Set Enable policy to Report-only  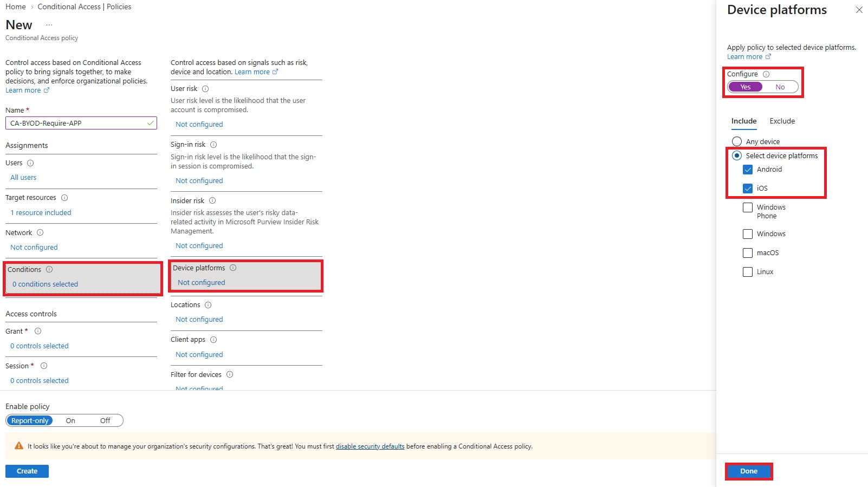pos(30,420)
